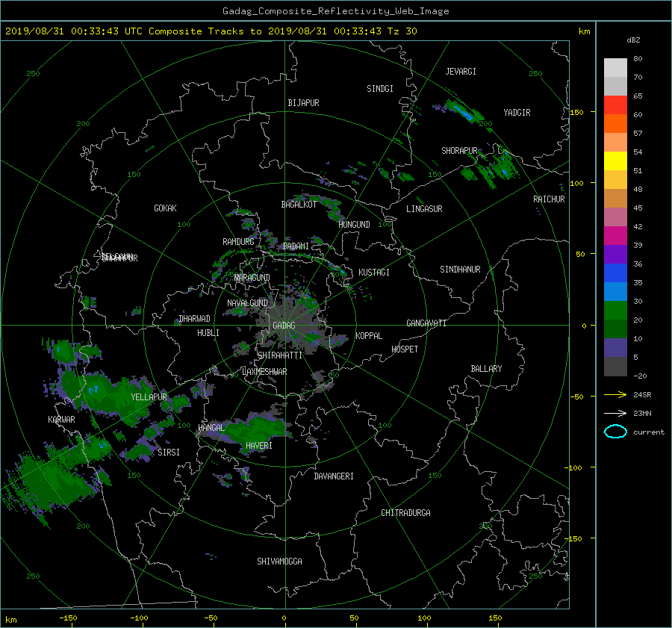Click the CHITRADURGA city label
The image size is (672, 628).
(405, 513)
